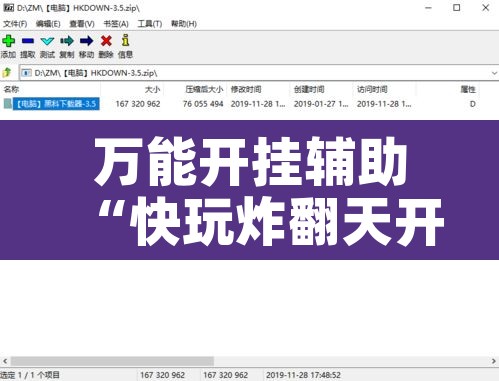Sort by Accessed (访问时间) column header

pyautogui.click(x=384, y=89)
